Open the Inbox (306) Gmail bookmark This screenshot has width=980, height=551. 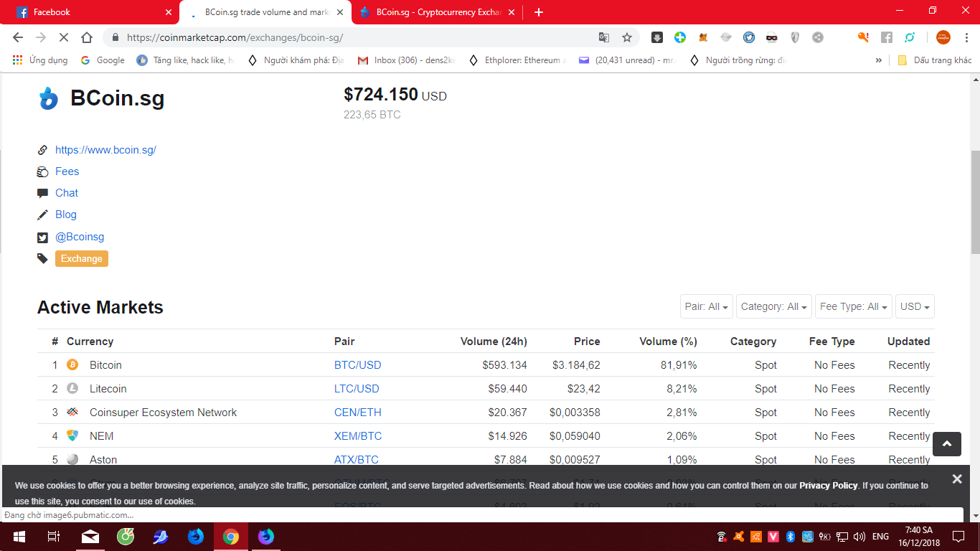click(x=407, y=60)
